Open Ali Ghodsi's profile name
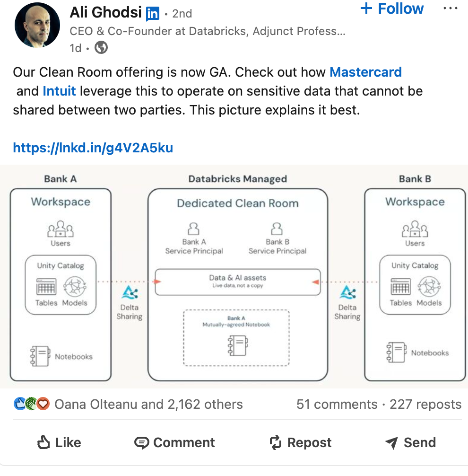468x476 pixels. pos(105,13)
